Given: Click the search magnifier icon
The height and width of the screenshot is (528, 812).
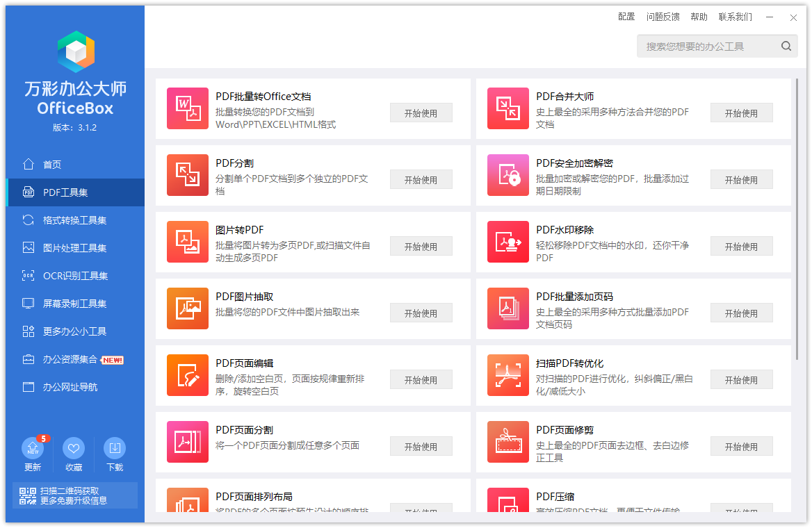Looking at the screenshot, I should [786, 46].
